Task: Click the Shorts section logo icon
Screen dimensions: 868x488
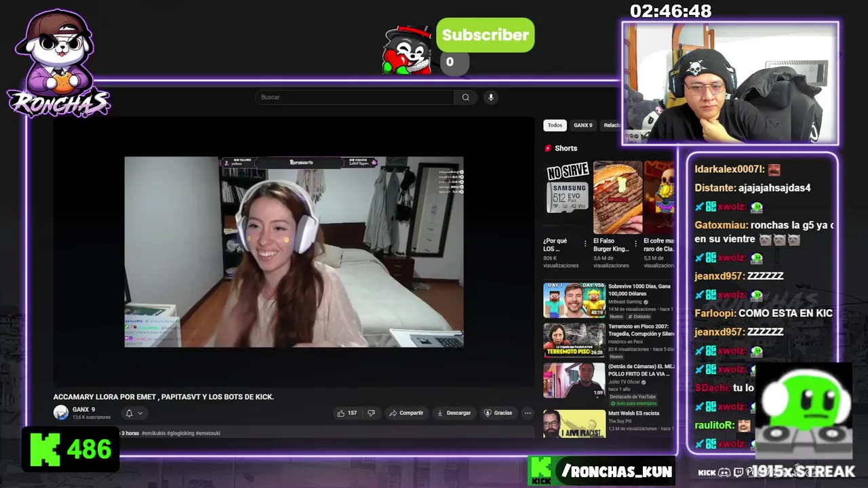Action: pyautogui.click(x=548, y=148)
